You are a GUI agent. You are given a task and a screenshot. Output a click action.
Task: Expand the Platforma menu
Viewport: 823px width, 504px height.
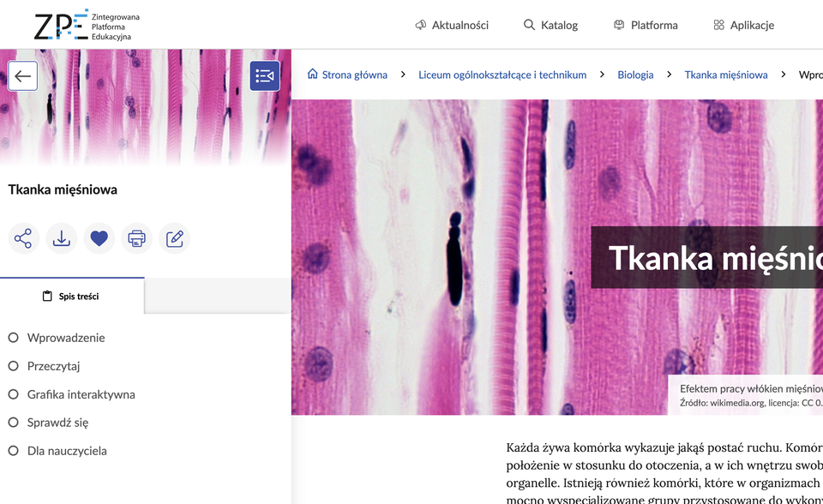(646, 25)
